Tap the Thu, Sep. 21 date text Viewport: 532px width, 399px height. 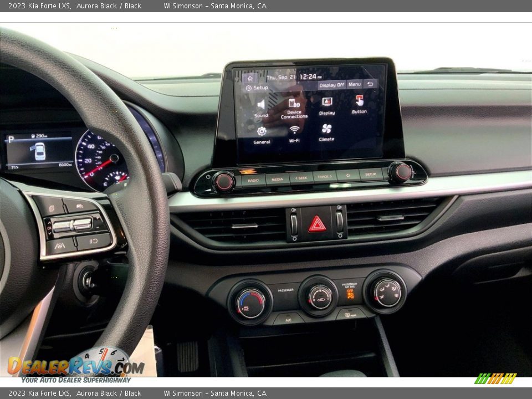coord(281,78)
